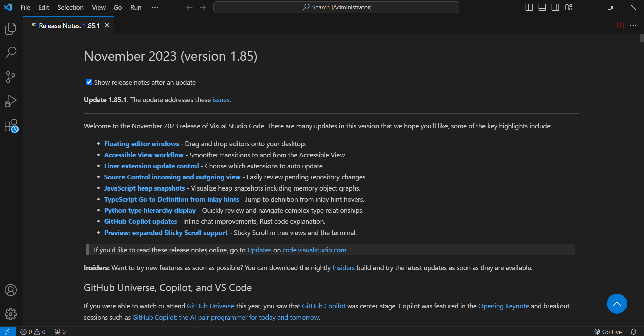Open the Run menu

pyautogui.click(x=135, y=7)
